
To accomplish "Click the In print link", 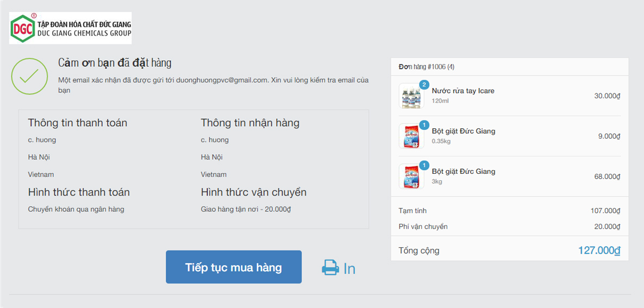I will 349,268.
